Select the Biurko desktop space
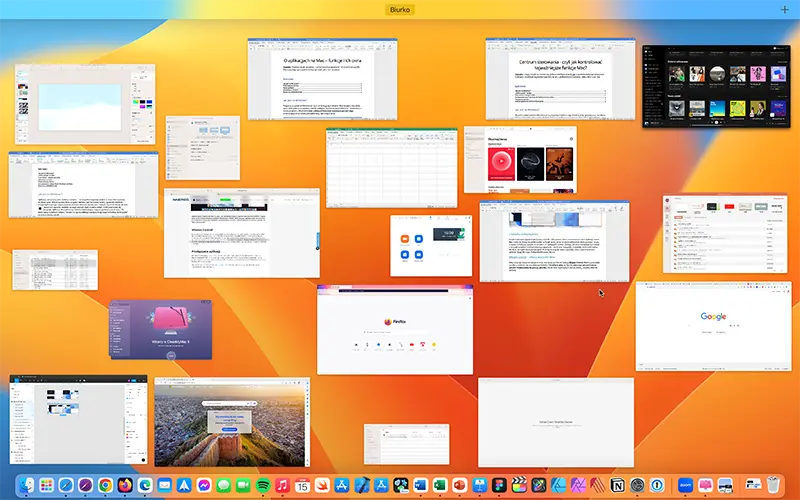 click(400, 10)
